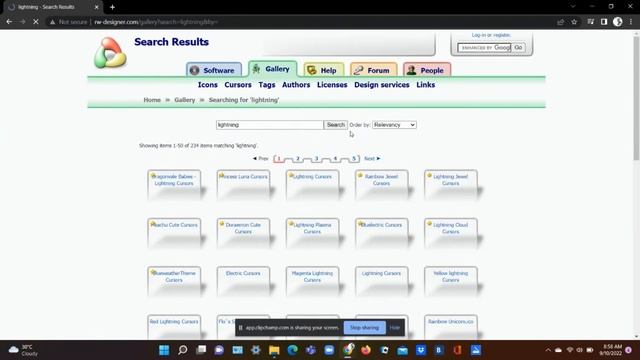Bookmark this page with star icon
Screen dimensions: 640x360
coord(574,22)
